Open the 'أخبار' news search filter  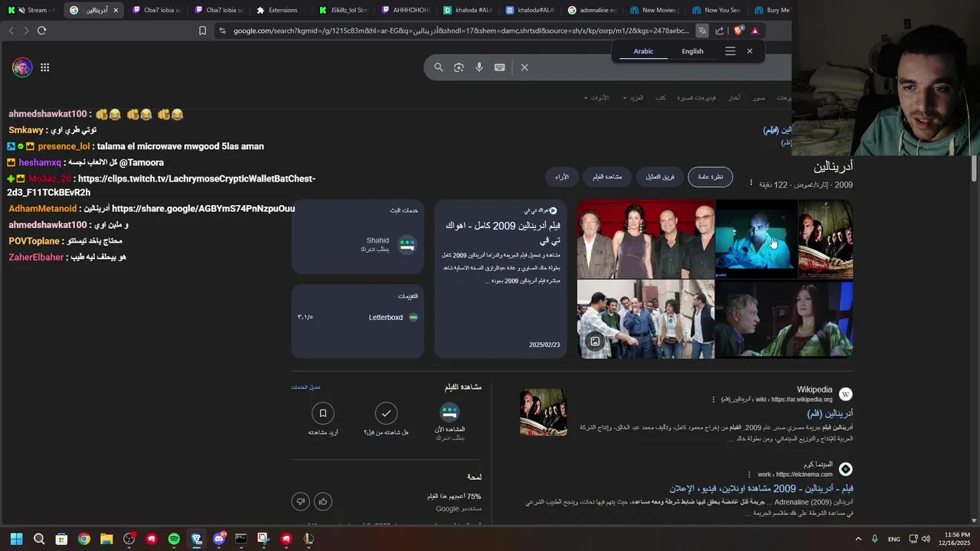(x=733, y=98)
